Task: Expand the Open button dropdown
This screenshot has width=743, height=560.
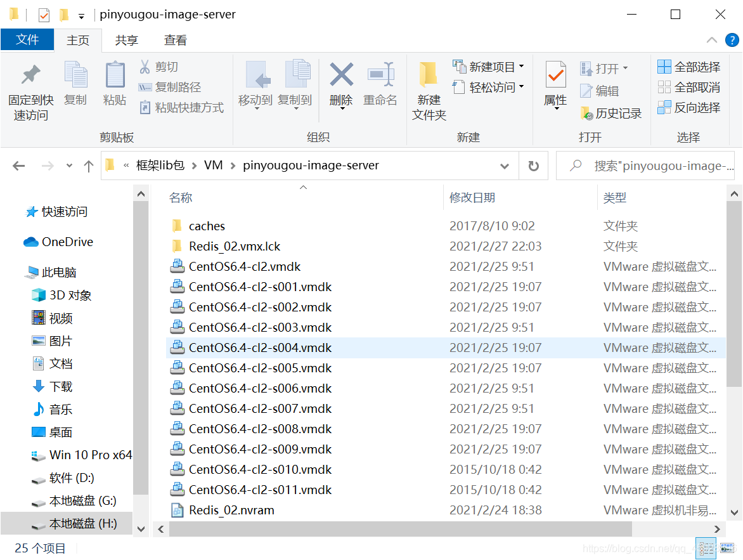Action: point(626,68)
